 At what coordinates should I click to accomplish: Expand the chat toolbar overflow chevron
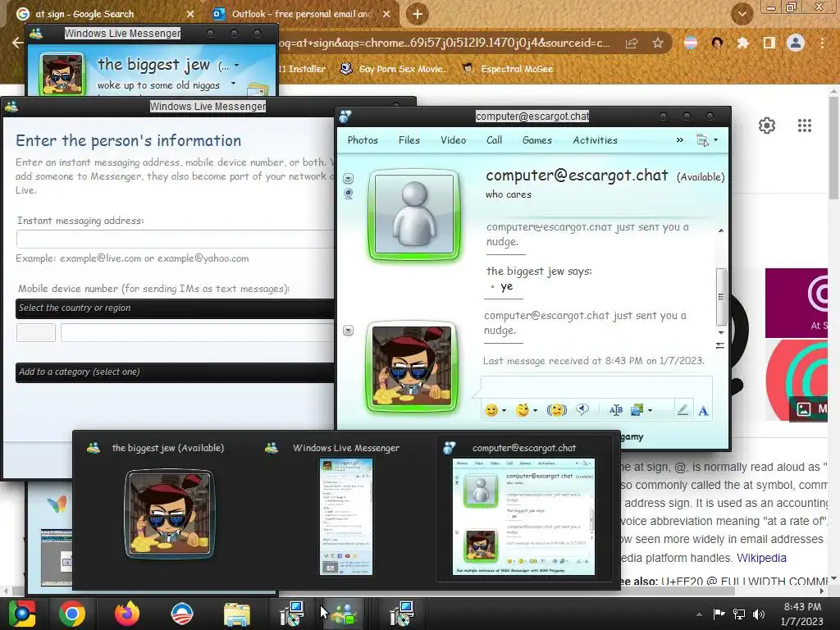pos(680,139)
